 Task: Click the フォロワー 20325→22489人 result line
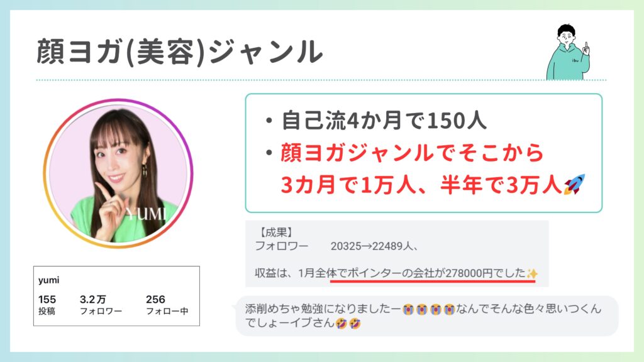(336, 246)
